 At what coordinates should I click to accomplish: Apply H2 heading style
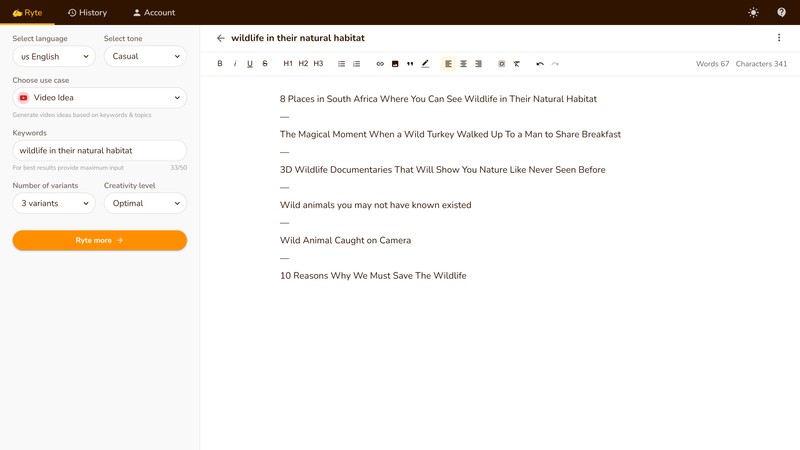pos(303,64)
